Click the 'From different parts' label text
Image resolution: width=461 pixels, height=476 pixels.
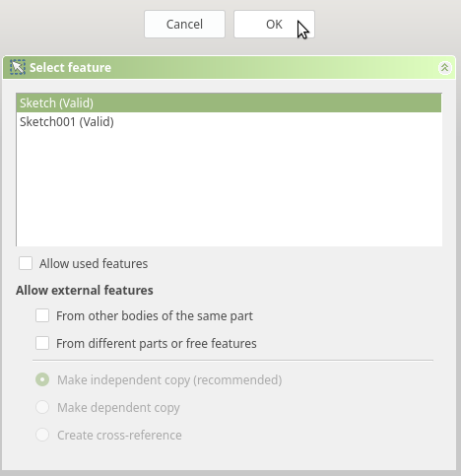point(157,344)
